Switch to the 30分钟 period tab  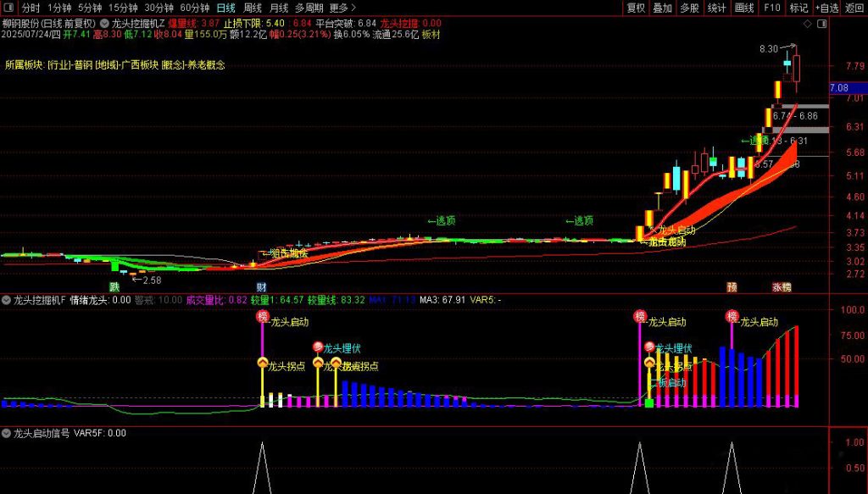click(x=159, y=8)
